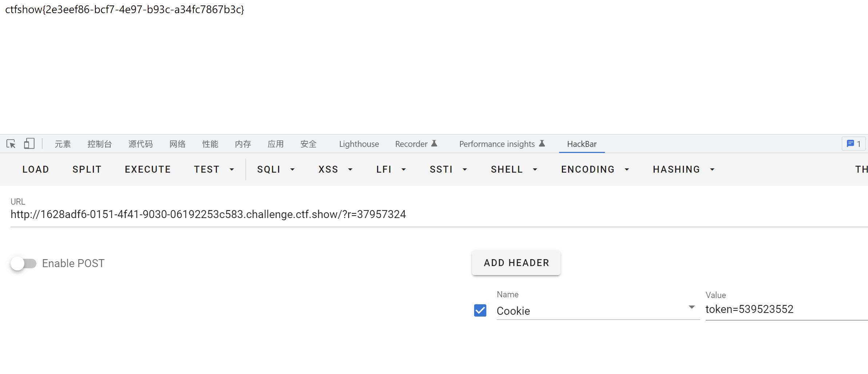The height and width of the screenshot is (374, 868).
Task: Open the Lighthouse tab
Action: 359,144
